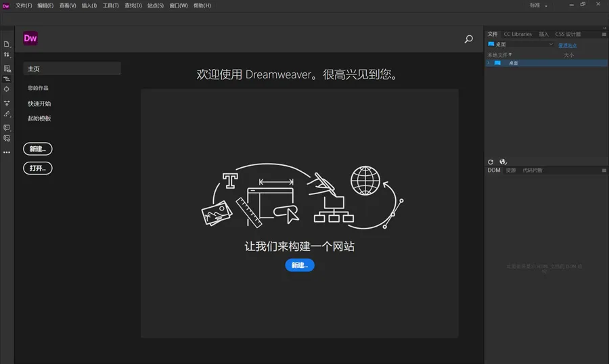Click the Open Documents icon in left toolbar
This screenshot has width=609, height=364.
(7, 44)
